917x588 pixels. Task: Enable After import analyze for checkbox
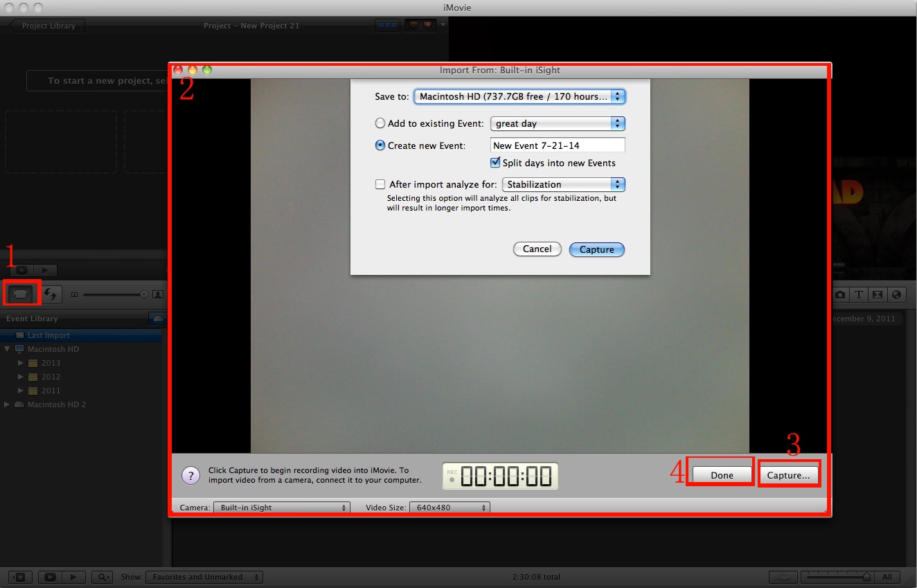pos(380,184)
